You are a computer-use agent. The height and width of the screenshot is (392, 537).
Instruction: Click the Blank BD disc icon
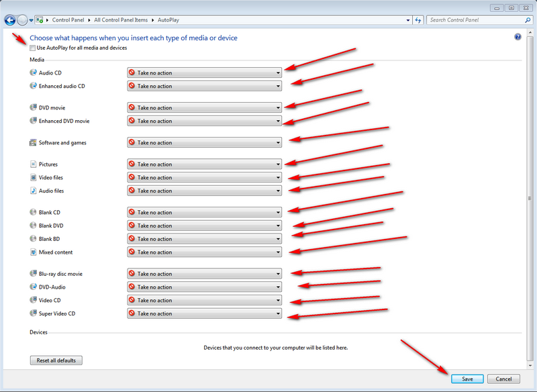33,239
